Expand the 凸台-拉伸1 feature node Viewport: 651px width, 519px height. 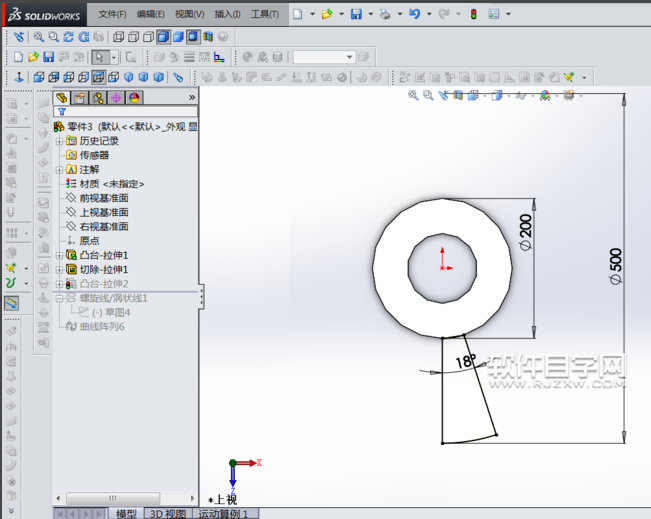(x=59, y=255)
